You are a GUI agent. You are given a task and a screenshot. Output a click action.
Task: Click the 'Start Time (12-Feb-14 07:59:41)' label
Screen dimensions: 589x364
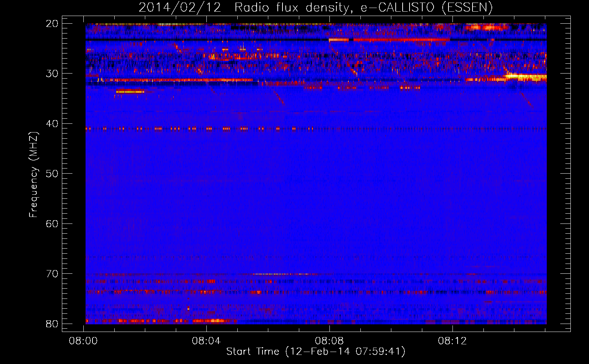coord(316,352)
